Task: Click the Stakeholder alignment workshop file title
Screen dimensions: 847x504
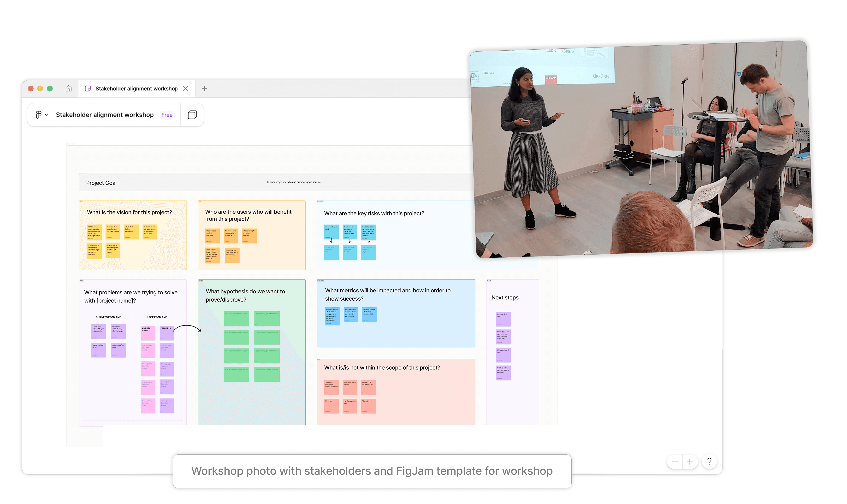Action: pyautogui.click(x=105, y=115)
